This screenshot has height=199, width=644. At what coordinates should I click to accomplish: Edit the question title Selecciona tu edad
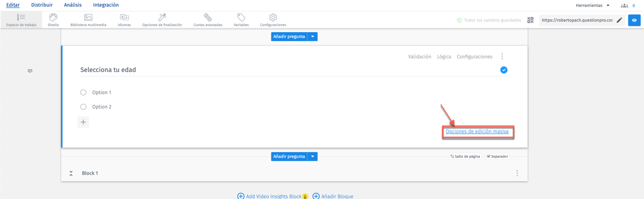click(x=108, y=70)
